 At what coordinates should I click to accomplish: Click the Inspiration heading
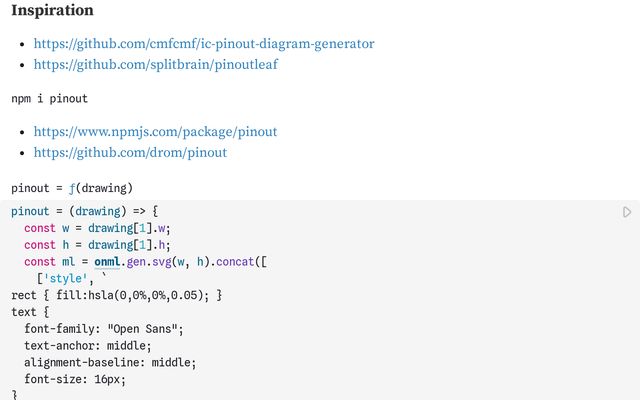pos(52,11)
